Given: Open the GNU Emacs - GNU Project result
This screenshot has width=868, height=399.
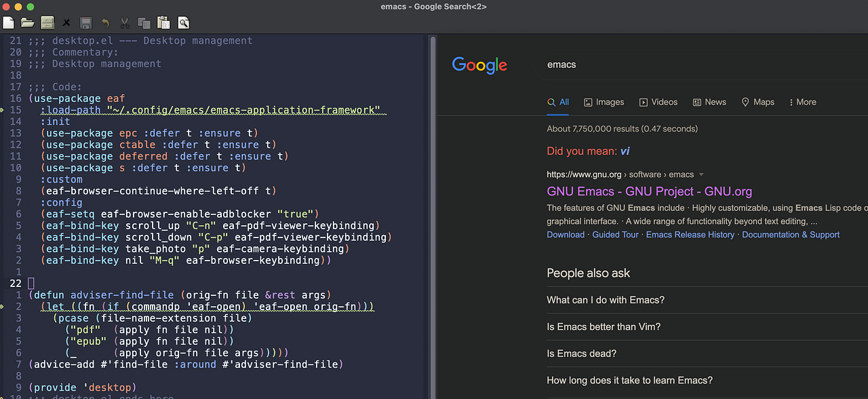Looking at the screenshot, I should [x=649, y=191].
